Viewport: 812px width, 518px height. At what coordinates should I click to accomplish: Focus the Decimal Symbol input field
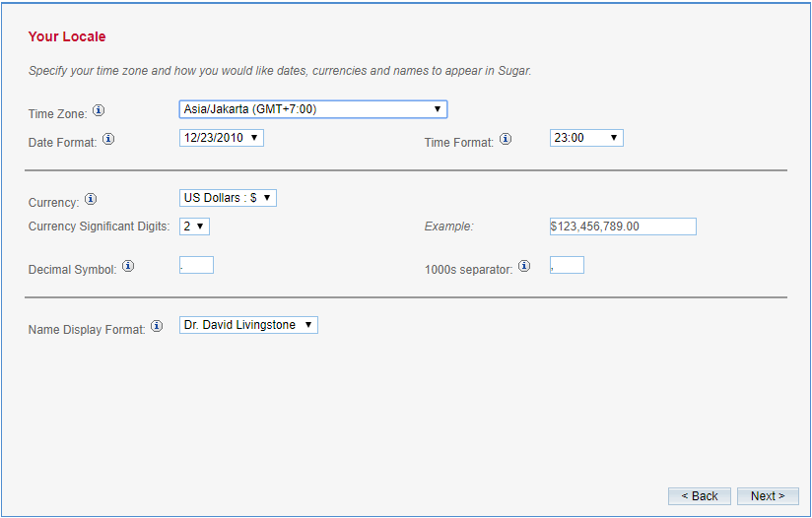pyautogui.click(x=197, y=265)
